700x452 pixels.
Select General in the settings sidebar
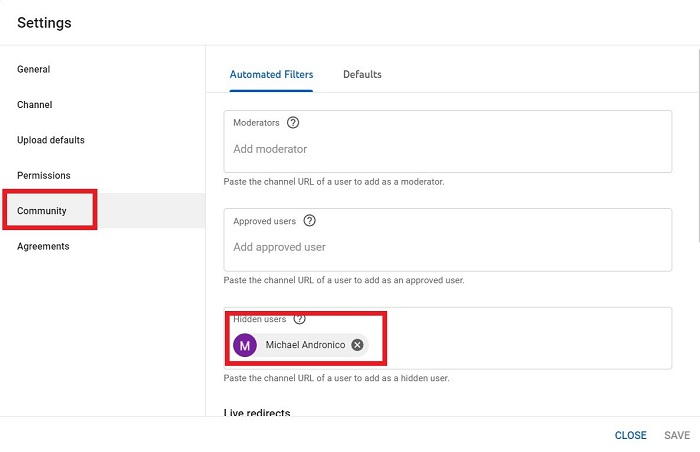34,70
